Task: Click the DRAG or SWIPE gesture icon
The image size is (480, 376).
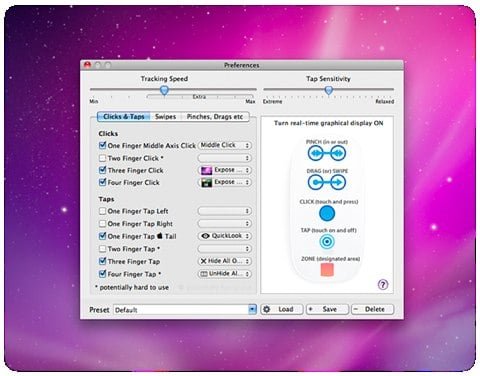Action: pyautogui.click(x=327, y=182)
